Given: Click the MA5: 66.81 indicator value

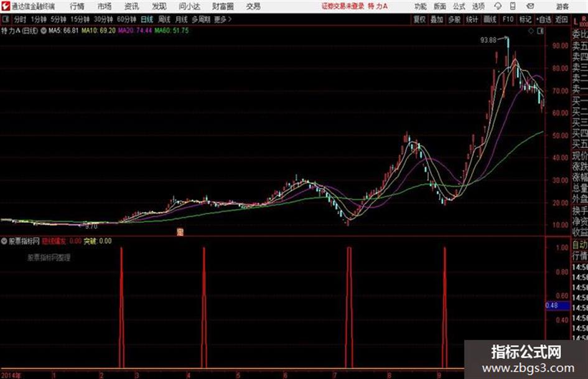Looking at the screenshot, I should (x=63, y=30).
